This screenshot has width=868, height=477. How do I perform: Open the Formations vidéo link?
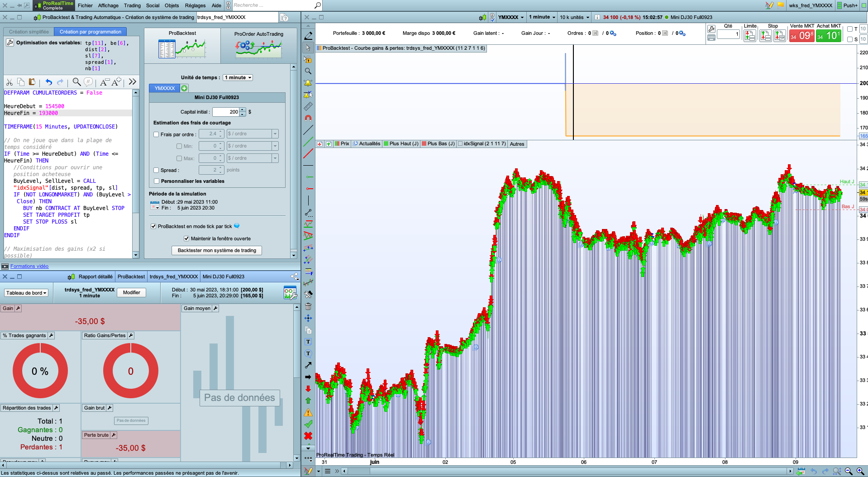coord(29,266)
